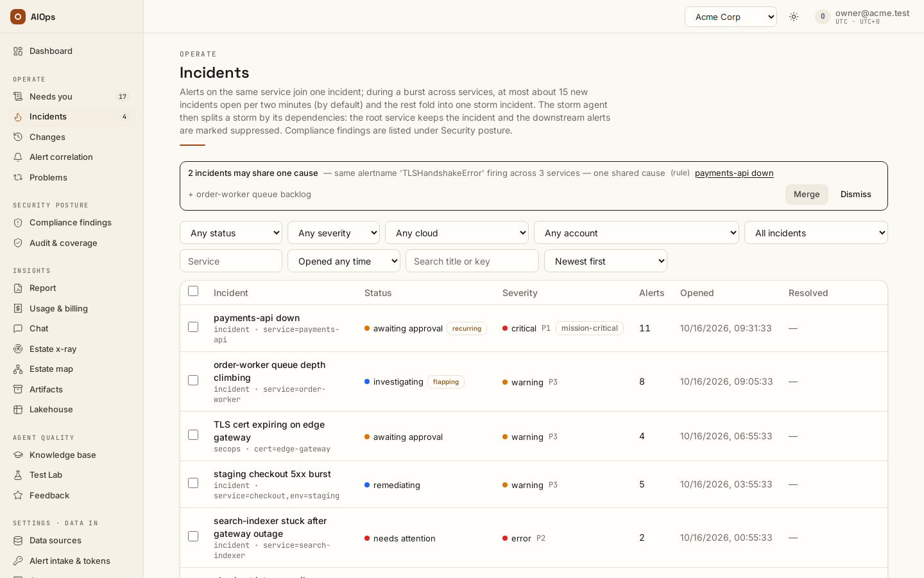The image size is (924, 578).
Task: Follow the payments-api down link in banner
Action: (734, 173)
